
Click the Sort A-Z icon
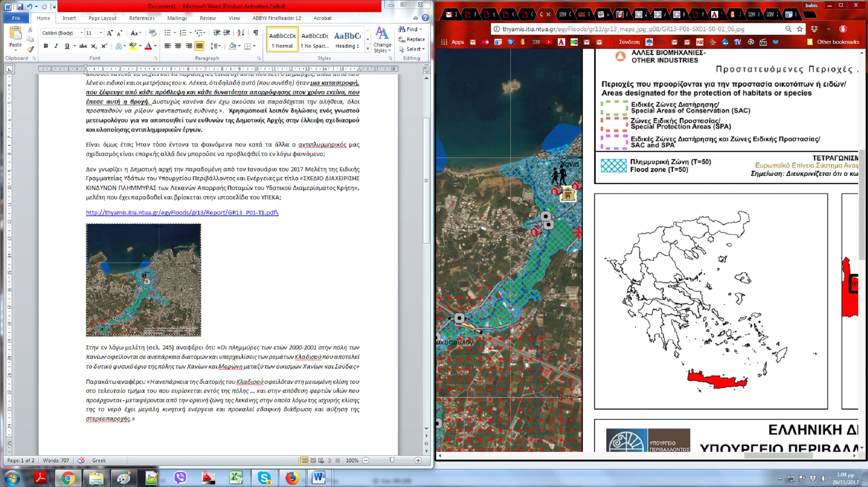[241, 33]
